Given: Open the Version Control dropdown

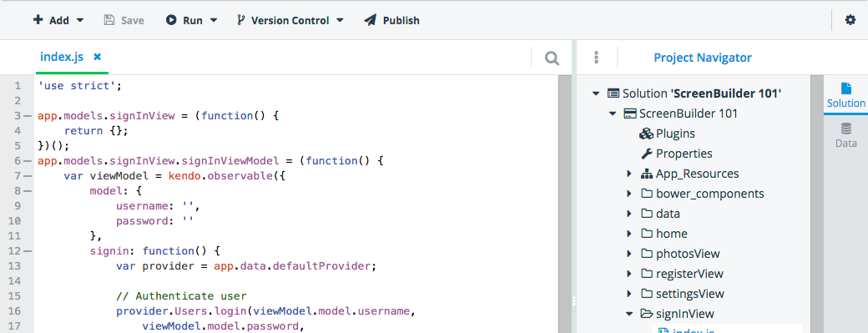Looking at the screenshot, I should click(x=290, y=21).
